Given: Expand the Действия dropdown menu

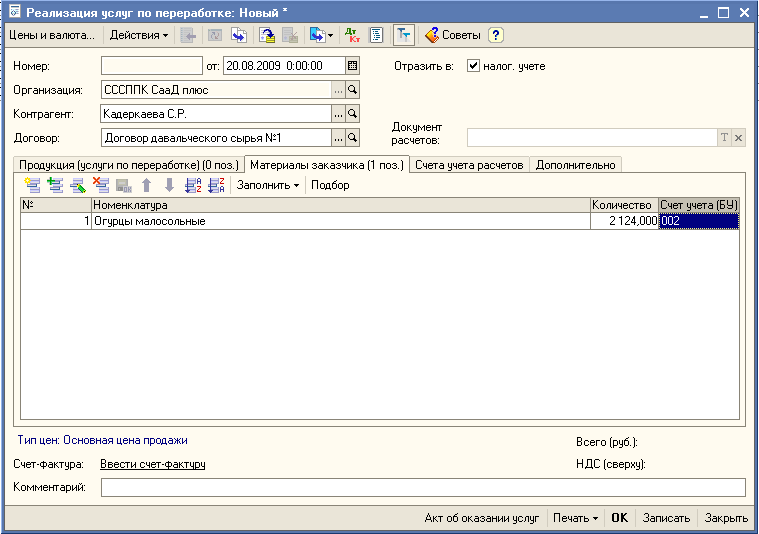Looking at the screenshot, I should [138, 35].
